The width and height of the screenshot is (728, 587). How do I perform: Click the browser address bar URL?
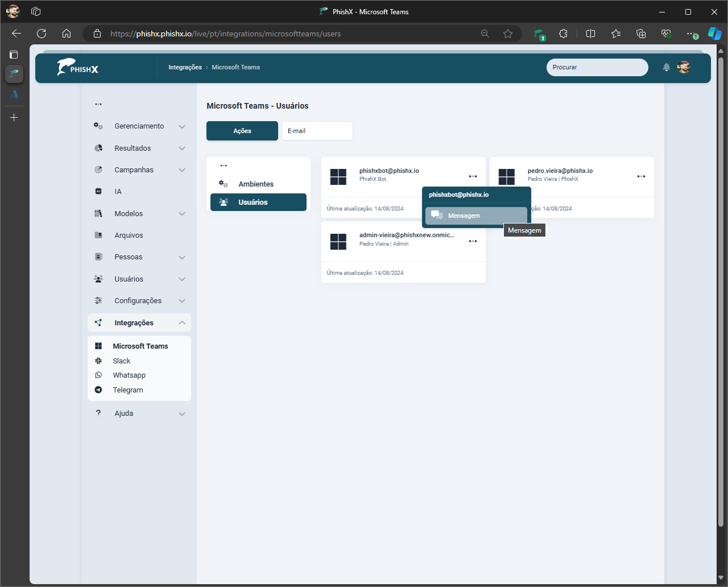(x=225, y=34)
